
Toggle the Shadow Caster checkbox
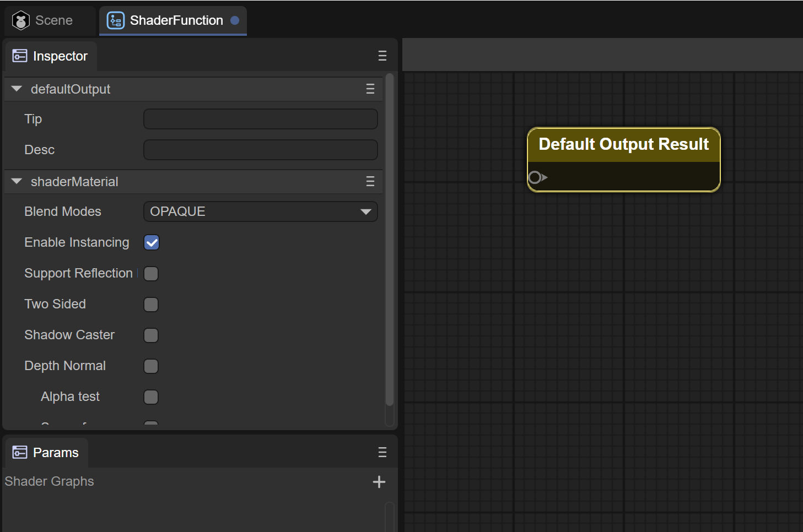[x=151, y=335]
